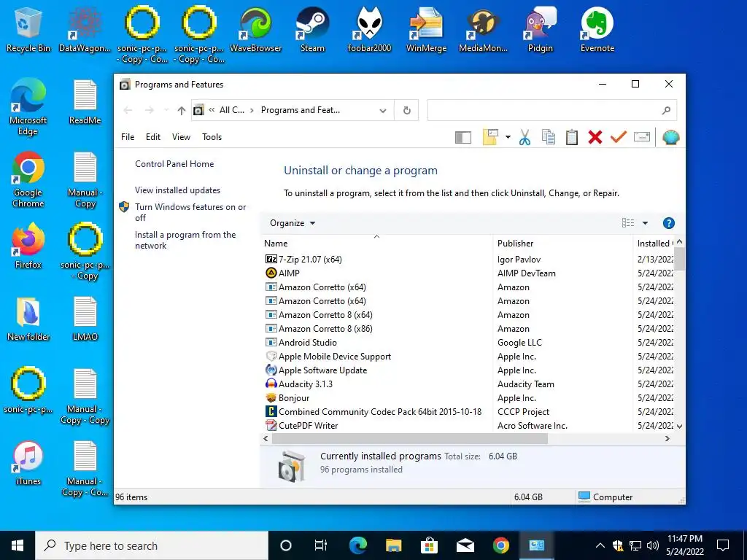Click Install a program from the network
Viewport: 747px width, 560px height.
pyautogui.click(x=185, y=240)
